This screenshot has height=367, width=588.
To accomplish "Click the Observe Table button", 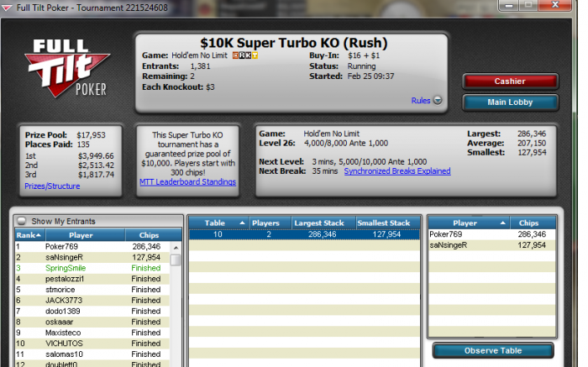I will click(493, 350).
